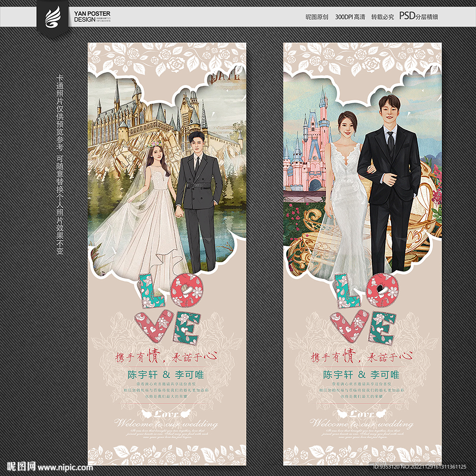Click the white wing logo icon
476x476 pixels.
[53, 16]
